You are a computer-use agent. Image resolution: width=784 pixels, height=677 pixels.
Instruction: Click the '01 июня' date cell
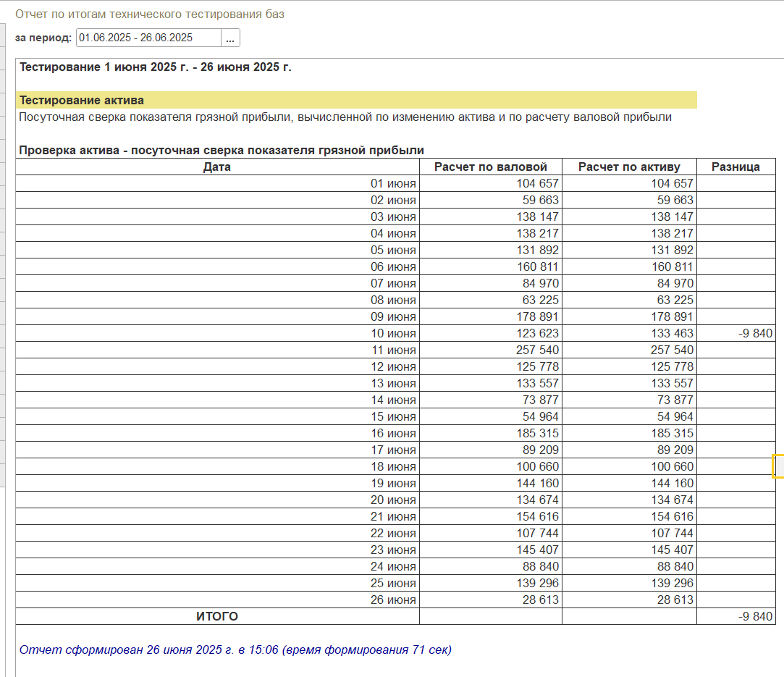[217, 183]
